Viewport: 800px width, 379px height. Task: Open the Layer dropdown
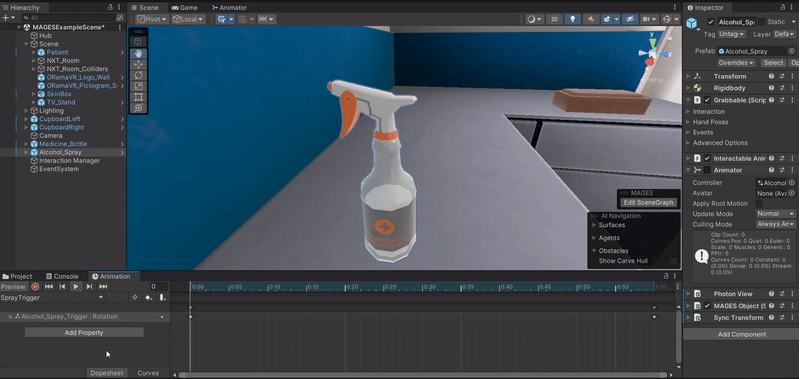click(784, 34)
